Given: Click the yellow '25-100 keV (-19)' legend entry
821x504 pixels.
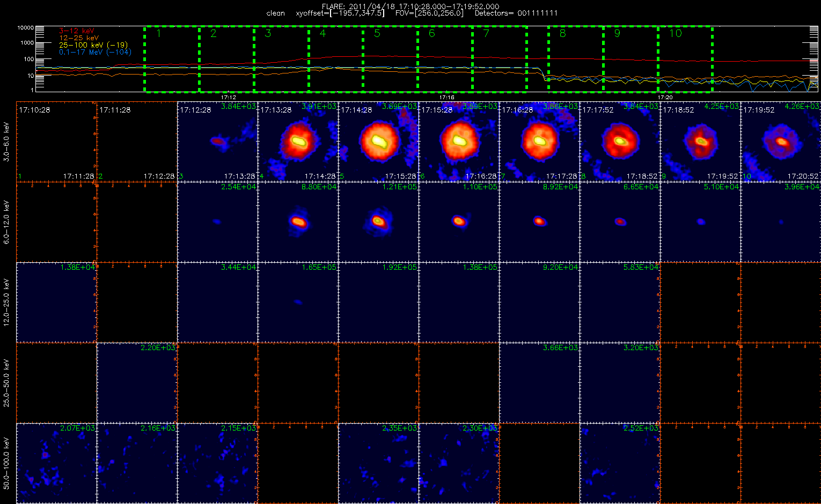Looking at the screenshot, I should (93, 45).
